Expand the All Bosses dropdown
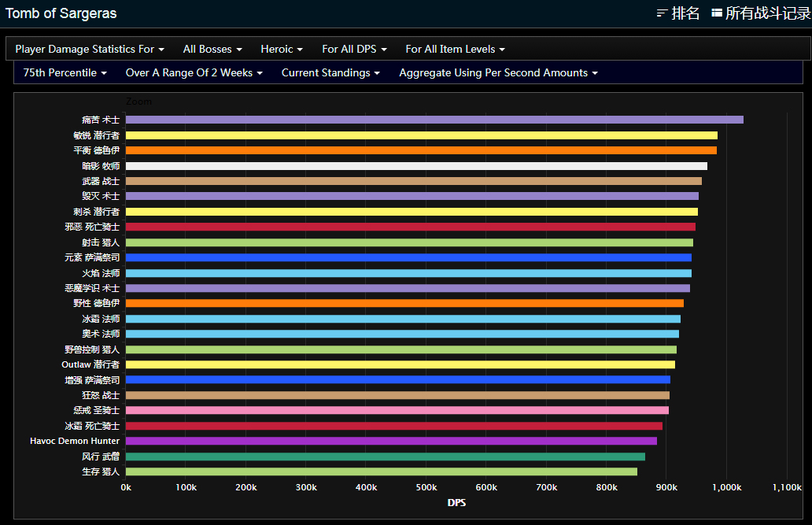The width and height of the screenshot is (812, 525). pyautogui.click(x=212, y=49)
